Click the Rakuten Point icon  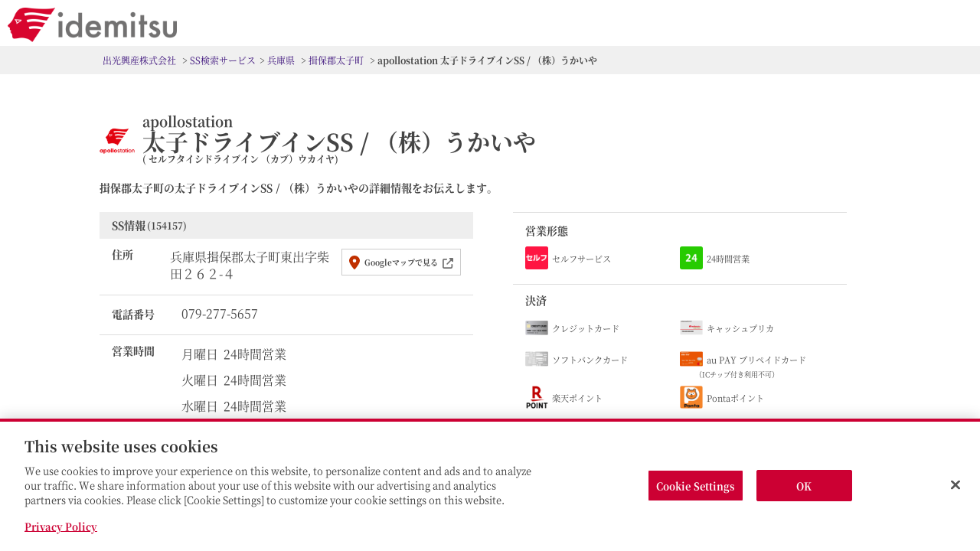537,397
